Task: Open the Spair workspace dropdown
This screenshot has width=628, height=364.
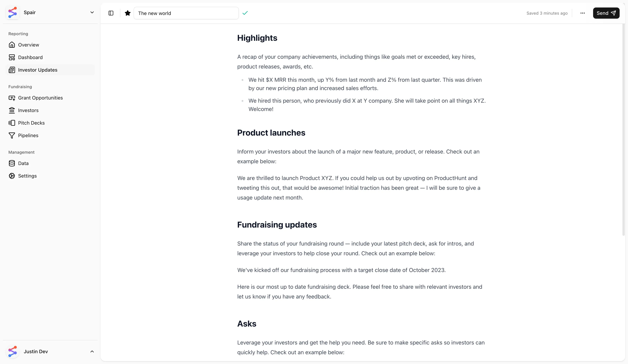Action: [x=92, y=12]
